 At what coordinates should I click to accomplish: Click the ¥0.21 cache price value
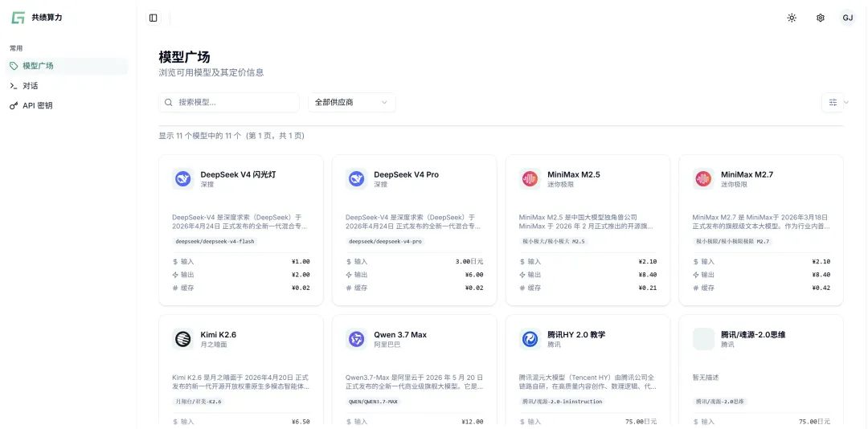click(647, 288)
